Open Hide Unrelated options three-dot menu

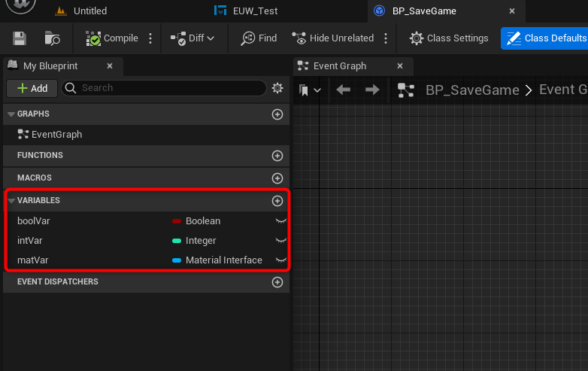[x=386, y=38]
